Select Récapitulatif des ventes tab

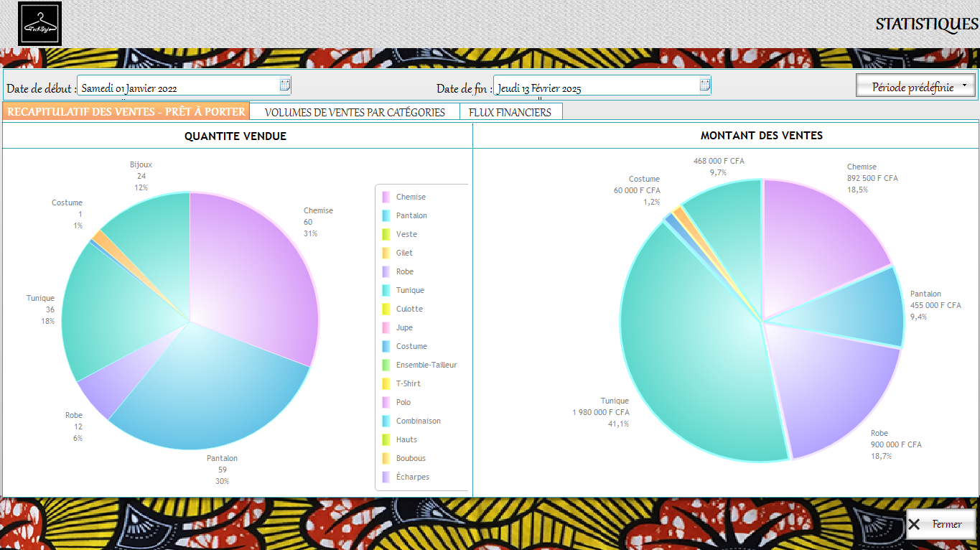(x=126, y=111)
